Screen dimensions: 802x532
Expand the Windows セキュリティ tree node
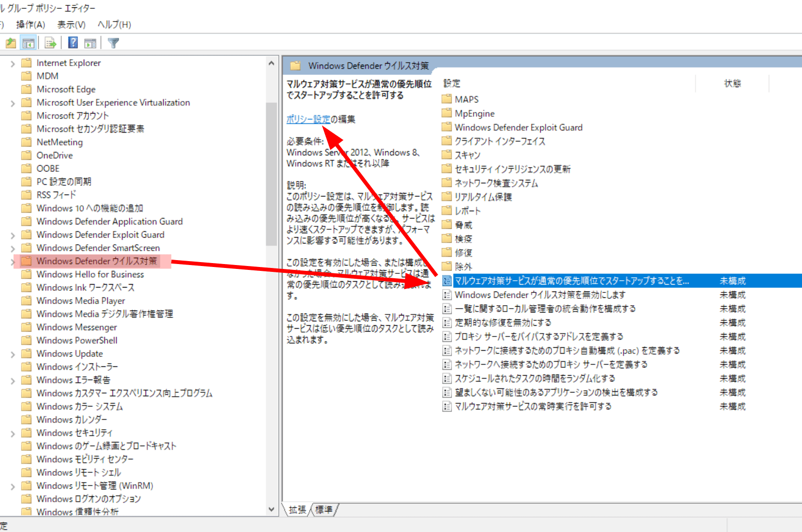tap(13, 434)
